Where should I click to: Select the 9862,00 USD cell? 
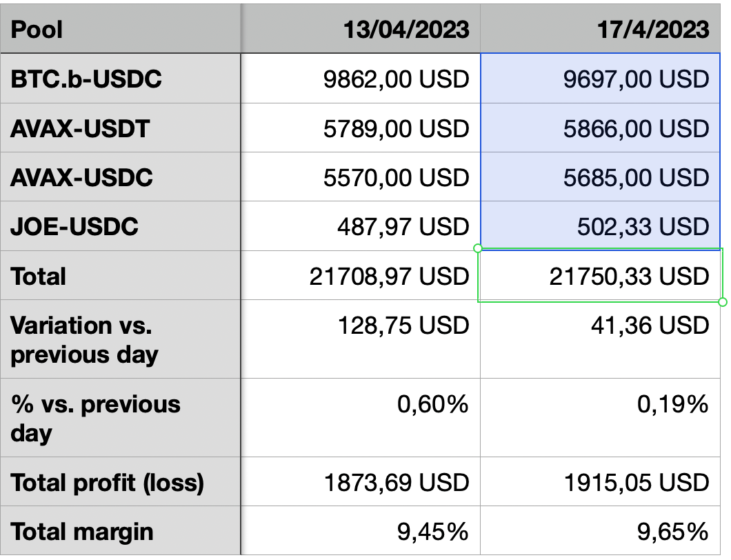click(361, 79)
